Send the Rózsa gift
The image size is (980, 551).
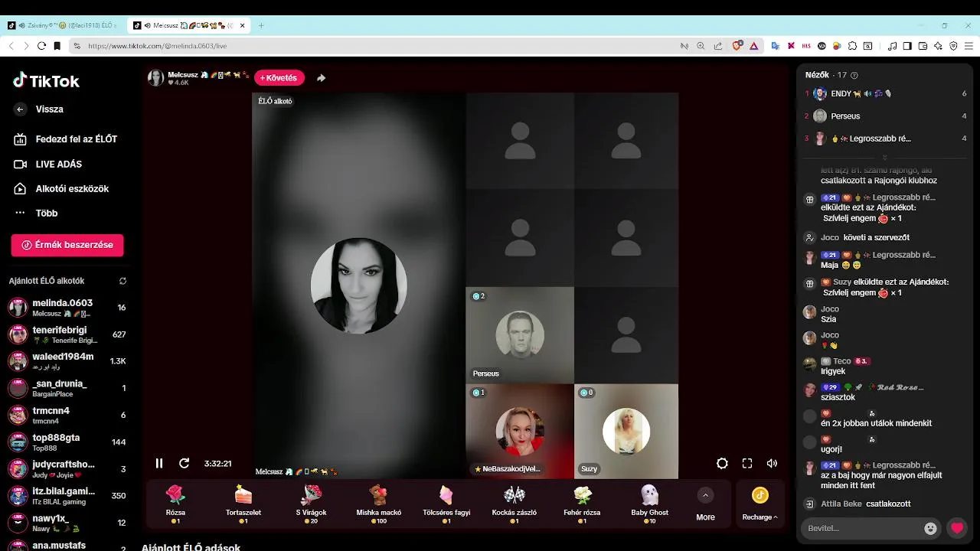pos(175,504)
